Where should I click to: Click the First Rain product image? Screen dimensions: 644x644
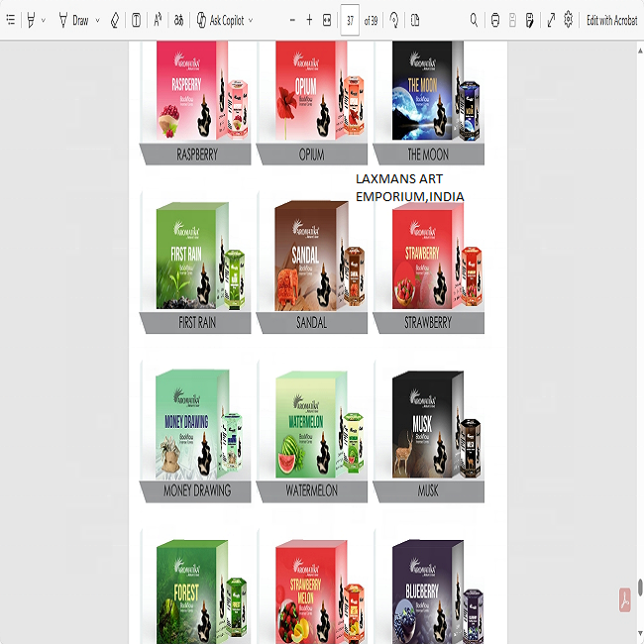click(x=200, y=256)
